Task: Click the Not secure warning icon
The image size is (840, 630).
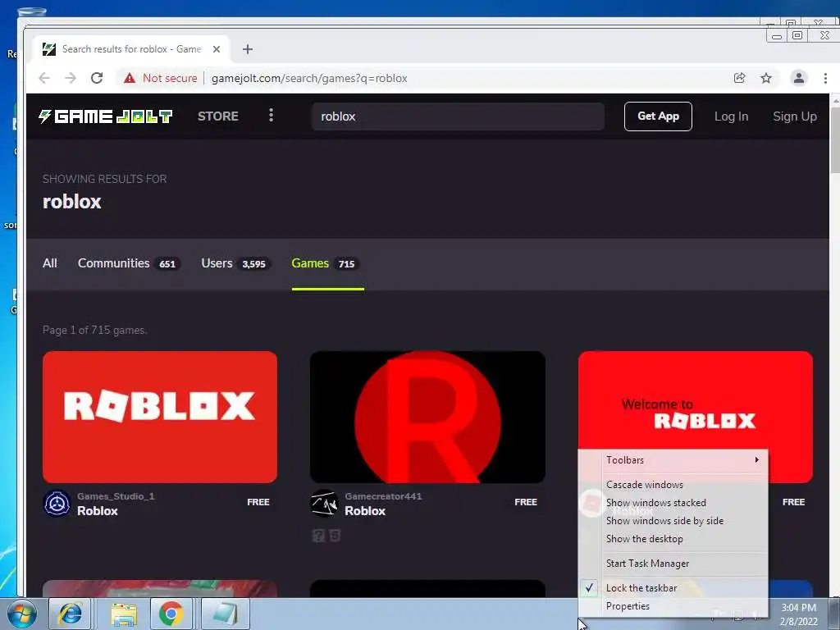Action: pyautogui.click(x=129, y=78)
